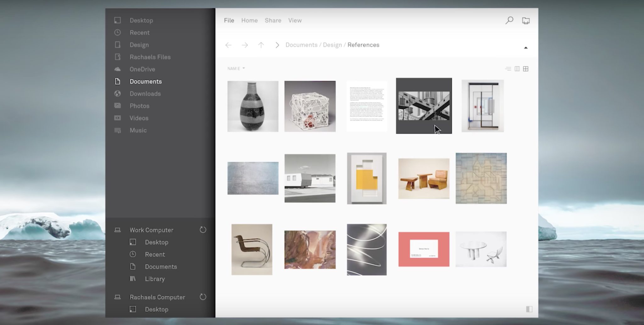
Task: Select Library under Work Computer
Action: click(155, 279)
